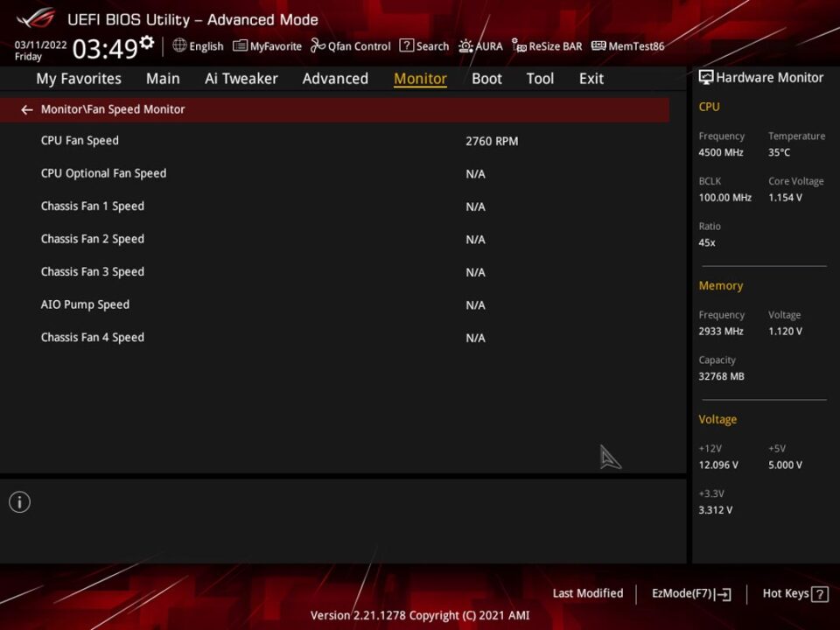Open MyFavorite from the top toolbar
Viewport: 840px width, 630px height.
point(268,46)
